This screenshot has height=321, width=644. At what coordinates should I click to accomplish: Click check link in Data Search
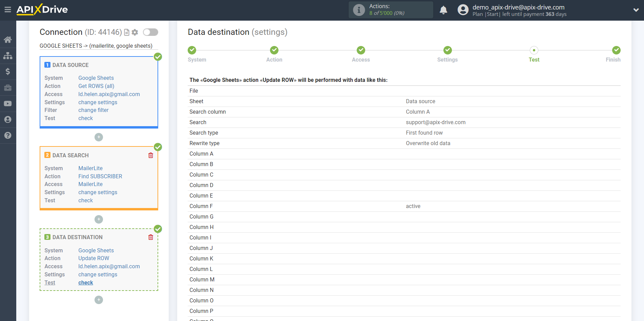pyautogui.click(x=85, y=200)
